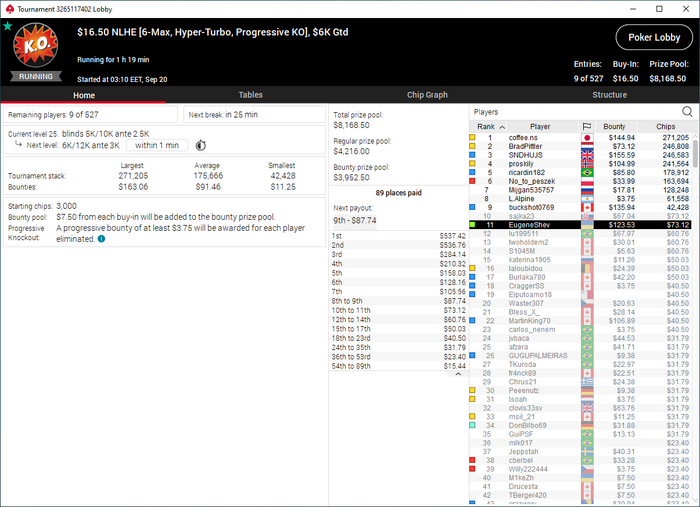The width and height of the screenshot is (700, 507).
Task: Click yellow color tag beside proskily
Action: 472,164
